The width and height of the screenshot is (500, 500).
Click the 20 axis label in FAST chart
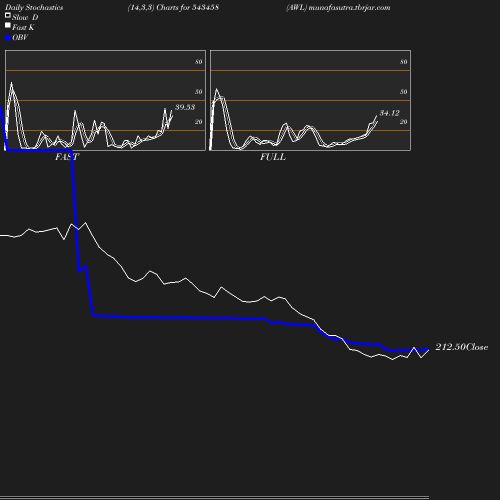[199, 122]
